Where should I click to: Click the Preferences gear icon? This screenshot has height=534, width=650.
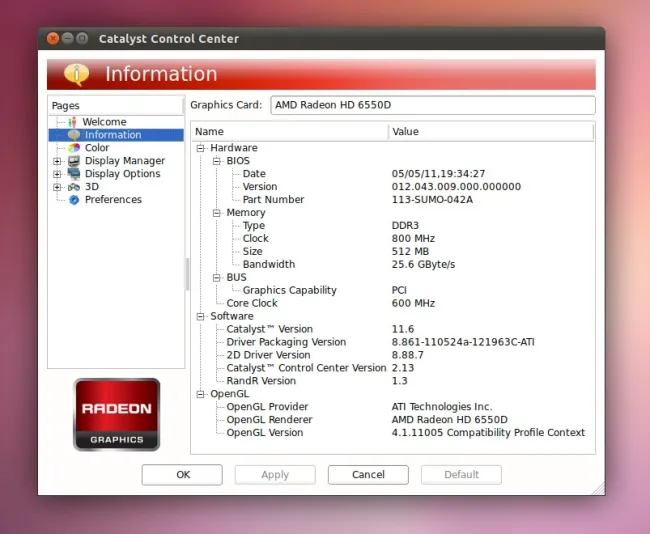tap(74, 199)
